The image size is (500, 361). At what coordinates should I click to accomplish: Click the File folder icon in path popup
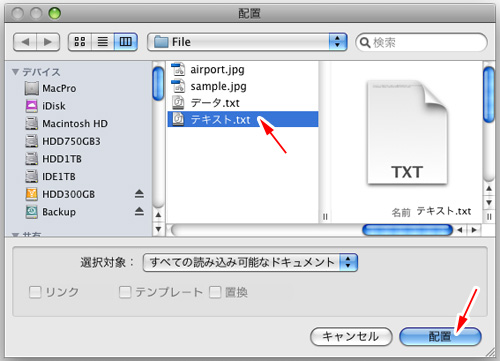click(x=161, y=42)
